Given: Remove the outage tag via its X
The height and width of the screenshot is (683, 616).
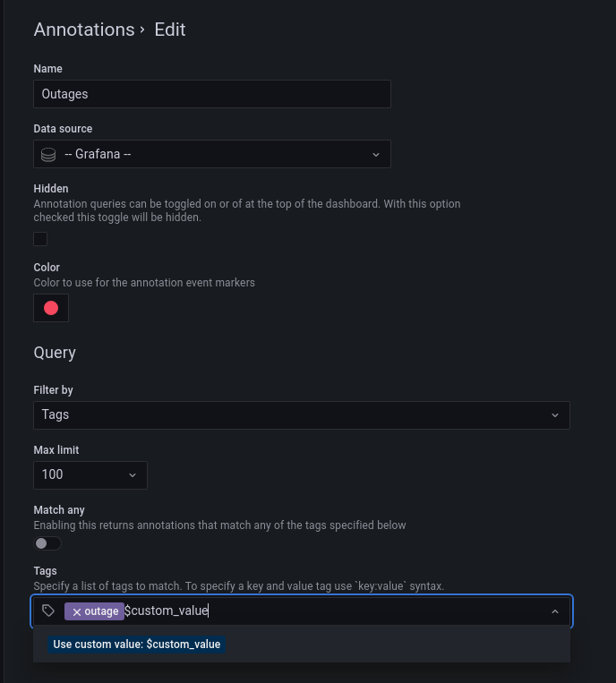Looking at the screenshot, I should 77,611.
